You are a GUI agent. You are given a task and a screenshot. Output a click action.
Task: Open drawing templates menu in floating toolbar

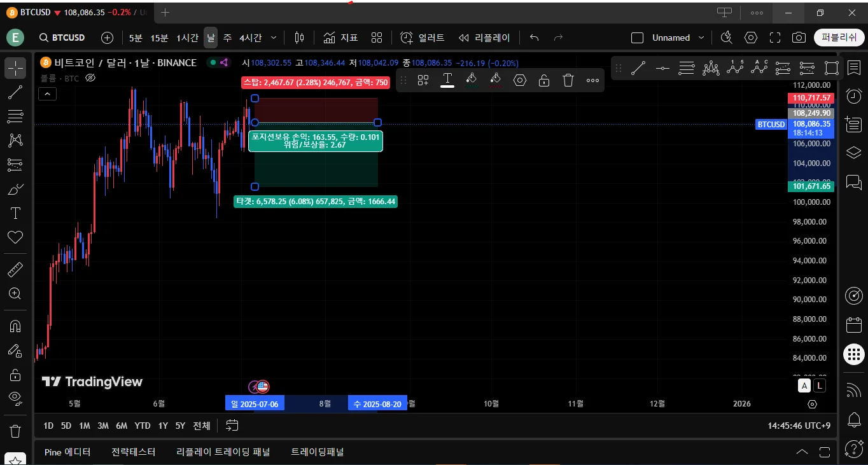[x=423, y=80]
